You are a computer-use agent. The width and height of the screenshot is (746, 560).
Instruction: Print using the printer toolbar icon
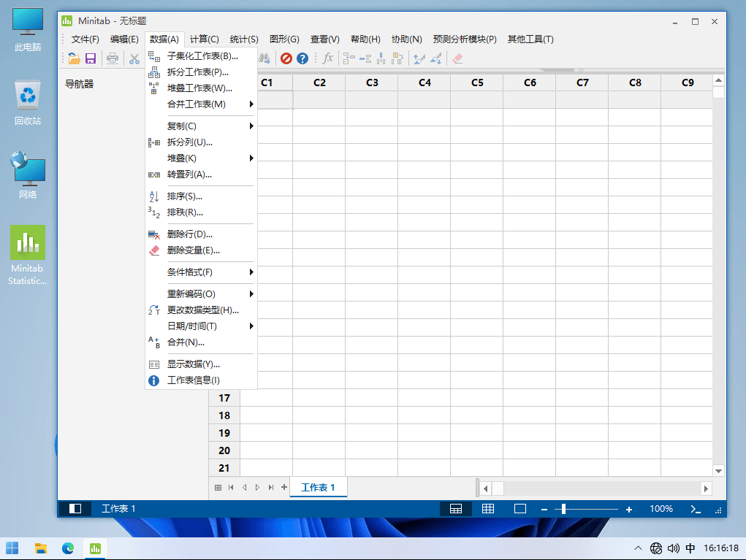113,58
